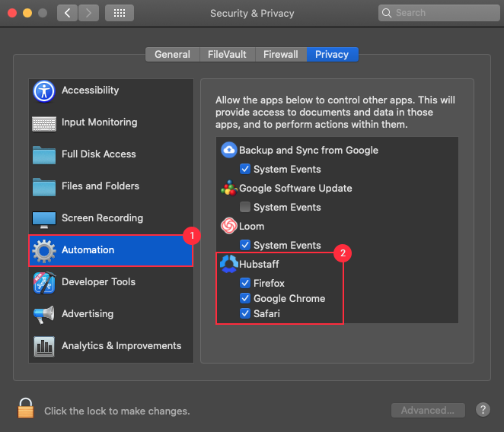Click the Google Software Update icon

(x=229, y=188)
